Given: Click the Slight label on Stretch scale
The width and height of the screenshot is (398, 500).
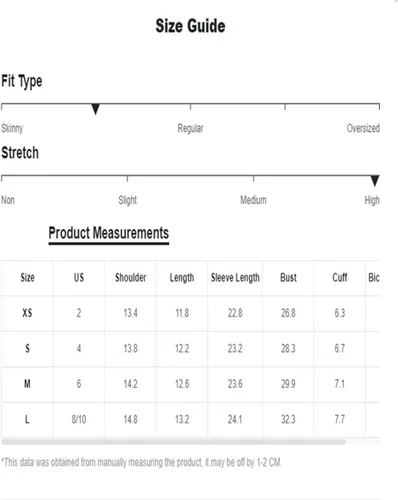Looking at the screenshot, I should [128, 200].
